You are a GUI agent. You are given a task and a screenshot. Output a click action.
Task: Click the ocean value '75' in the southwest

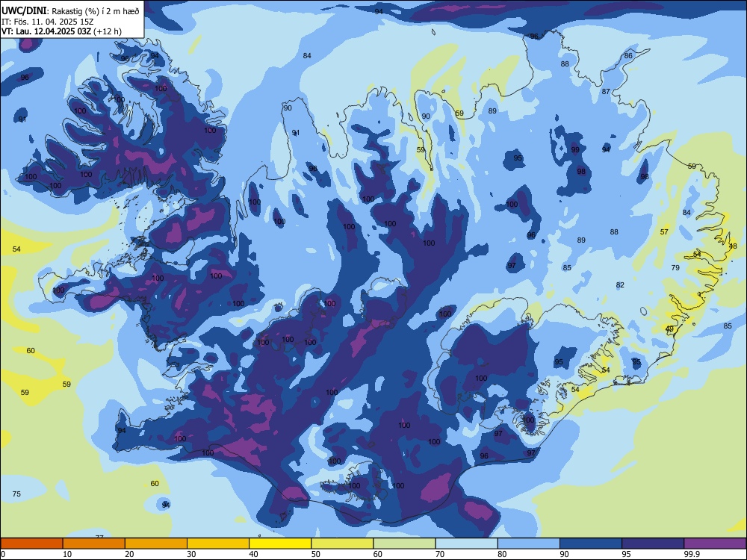point(16,494)
